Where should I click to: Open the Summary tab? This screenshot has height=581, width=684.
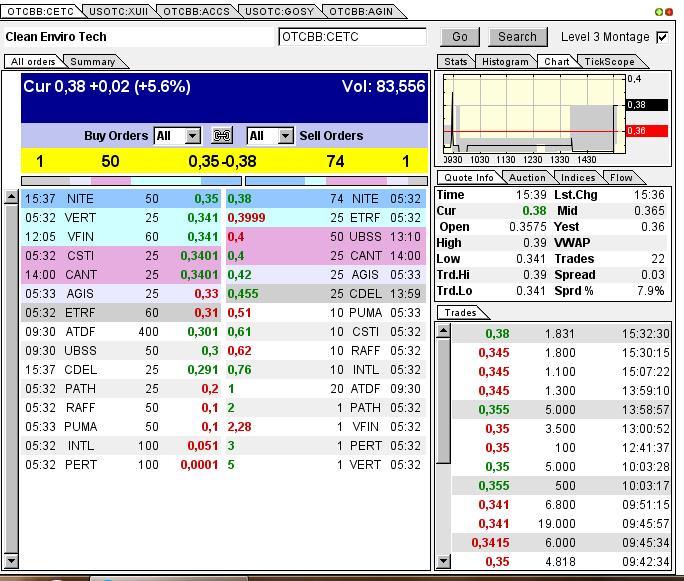click(93, 62)
